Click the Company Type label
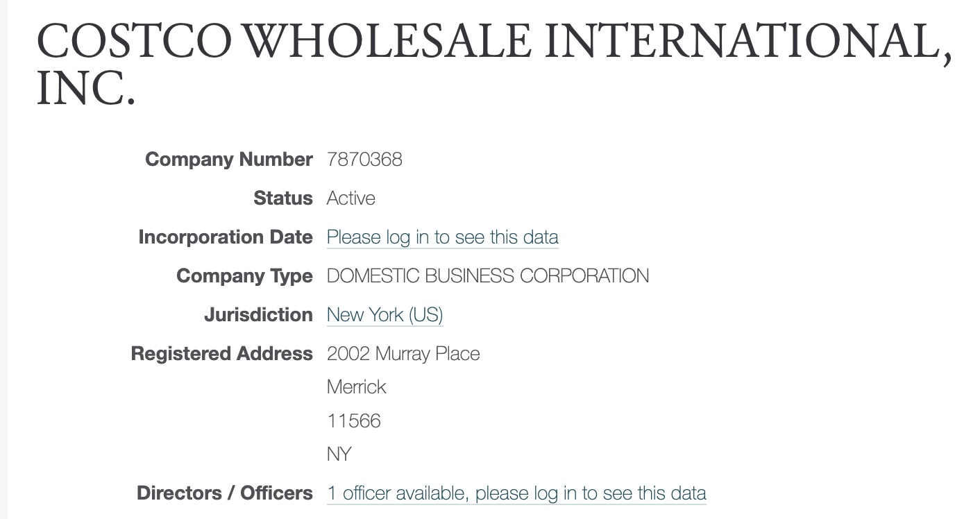Image resolution: width=980 pixels, height=519 pixels. 244,276
